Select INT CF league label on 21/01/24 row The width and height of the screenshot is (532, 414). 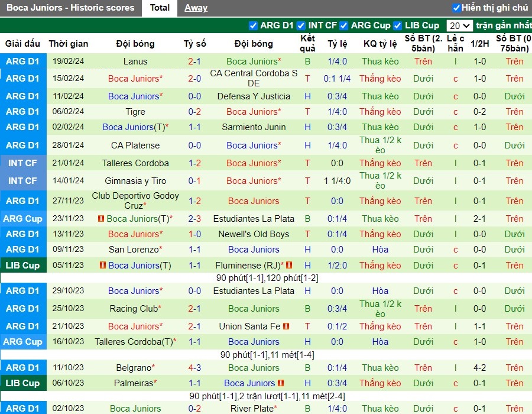point(22,163)
